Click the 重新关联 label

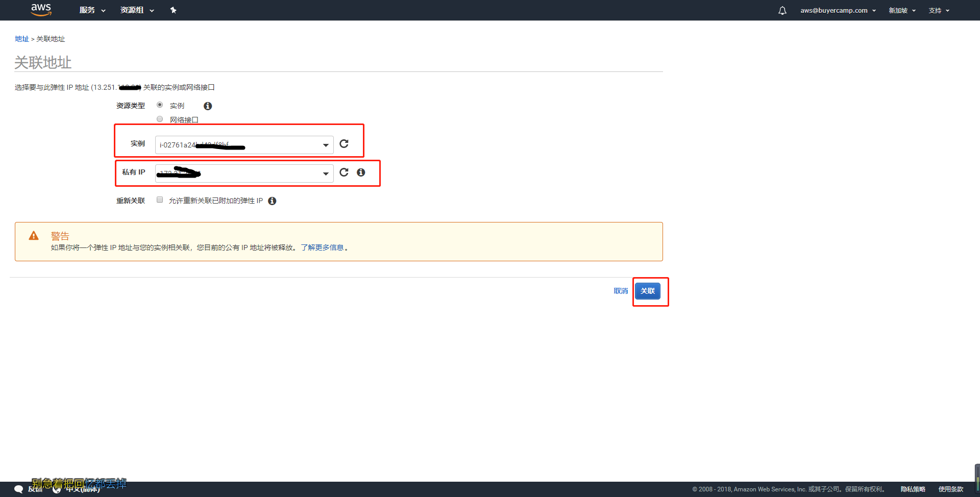tap(131, 201)
